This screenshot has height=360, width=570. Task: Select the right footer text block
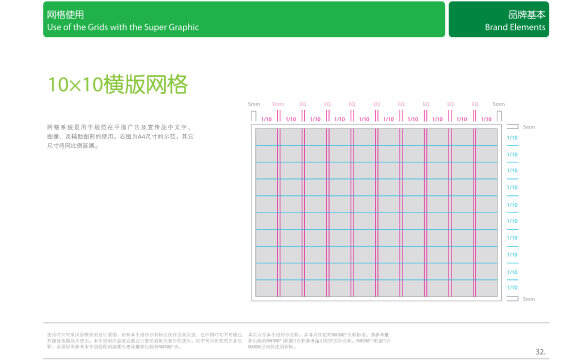coord(319,341)
